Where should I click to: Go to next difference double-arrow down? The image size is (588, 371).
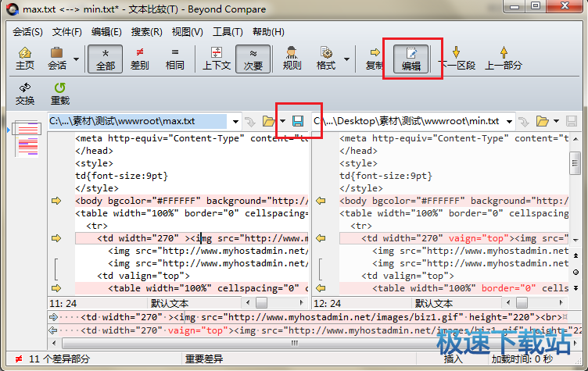576,287
